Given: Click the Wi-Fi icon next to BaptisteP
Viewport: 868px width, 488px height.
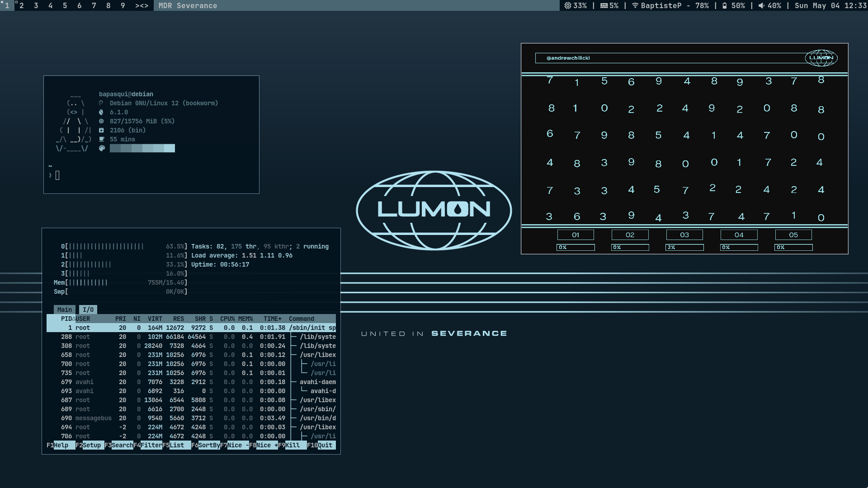Looking at the screenshot, I should [x=635, y=5].
